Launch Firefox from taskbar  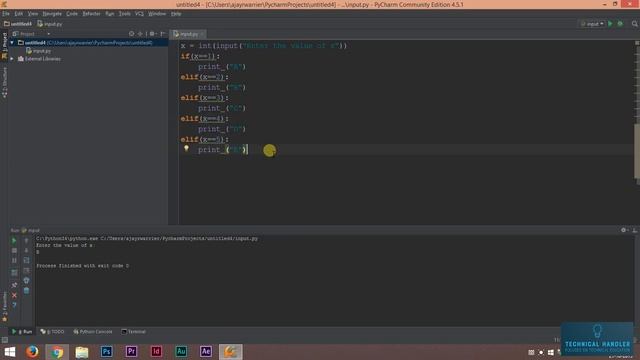32,351
